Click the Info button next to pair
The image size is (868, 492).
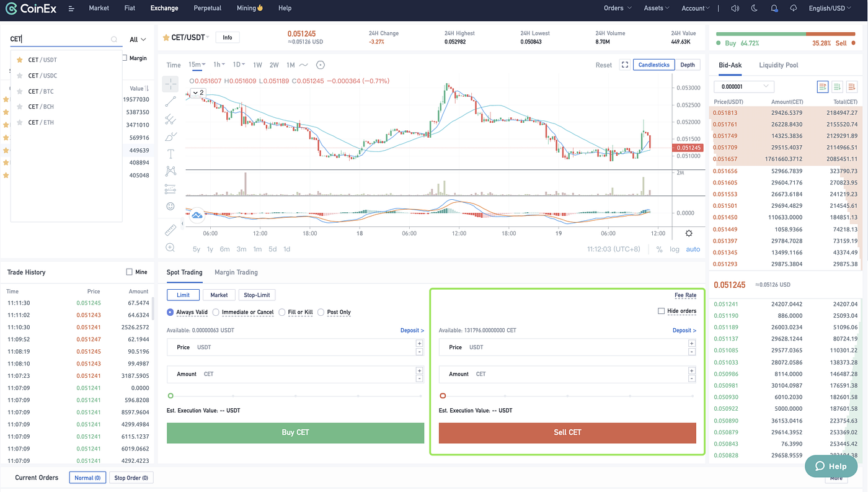pos(228,38)
